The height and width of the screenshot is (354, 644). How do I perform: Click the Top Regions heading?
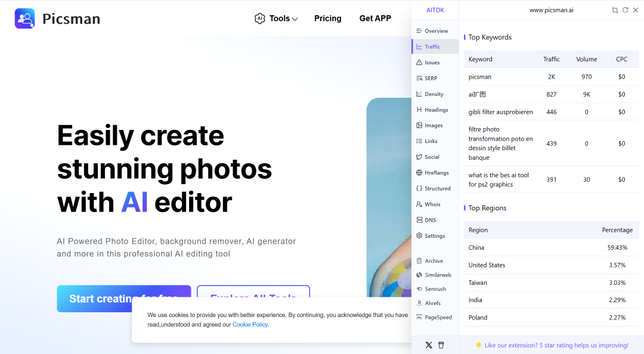(x=487, y=208)
